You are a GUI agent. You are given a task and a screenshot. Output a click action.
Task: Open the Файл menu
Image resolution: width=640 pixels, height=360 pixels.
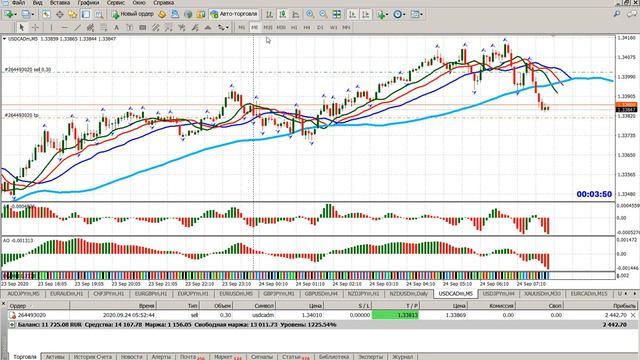point(18,2)
